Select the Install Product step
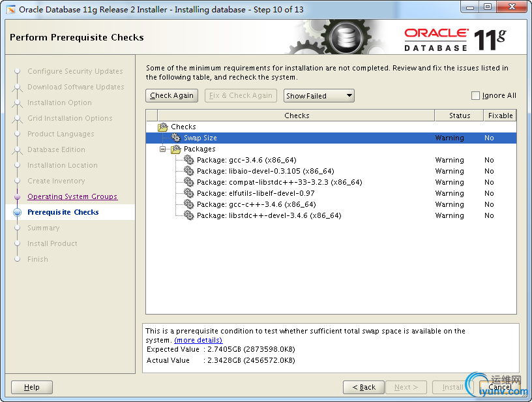 point(52,243)
